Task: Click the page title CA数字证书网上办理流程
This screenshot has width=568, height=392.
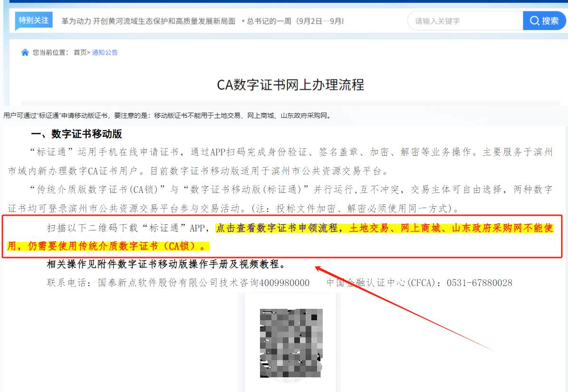Action: pyautogui.click(x=290, y=85)
